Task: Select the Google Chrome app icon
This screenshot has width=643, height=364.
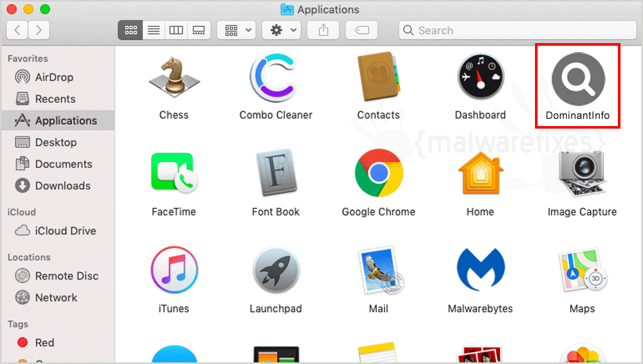Action: 379,173
